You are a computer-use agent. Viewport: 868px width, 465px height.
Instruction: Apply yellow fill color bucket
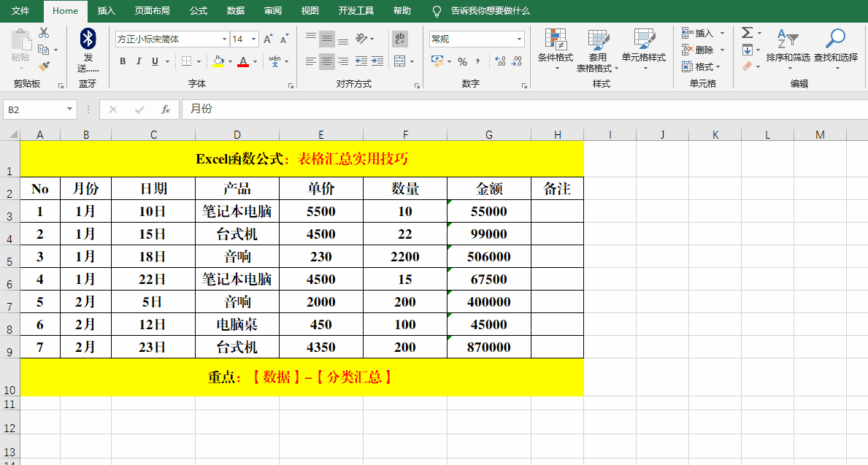coord(218,61)
